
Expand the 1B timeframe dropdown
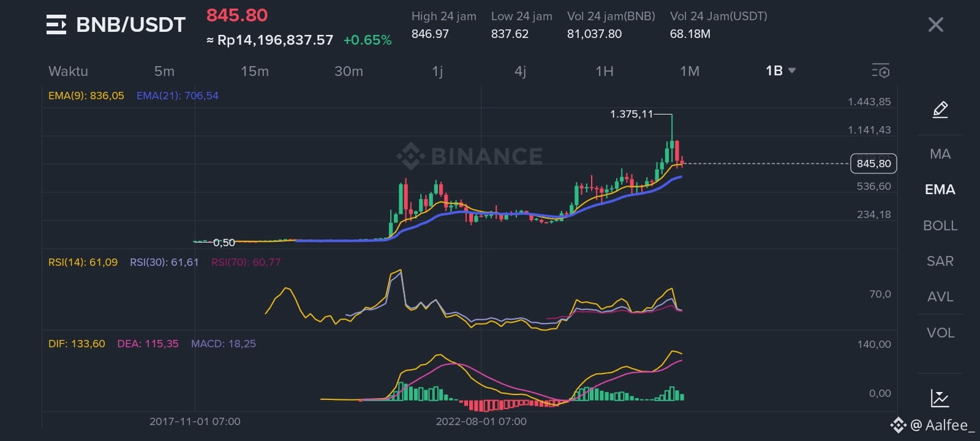[x=780, y=70]
